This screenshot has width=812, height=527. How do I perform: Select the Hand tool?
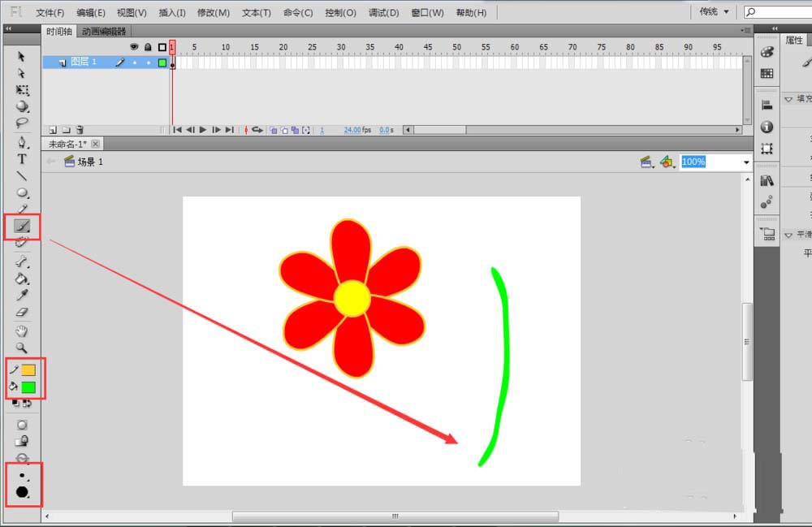point(22,330)
